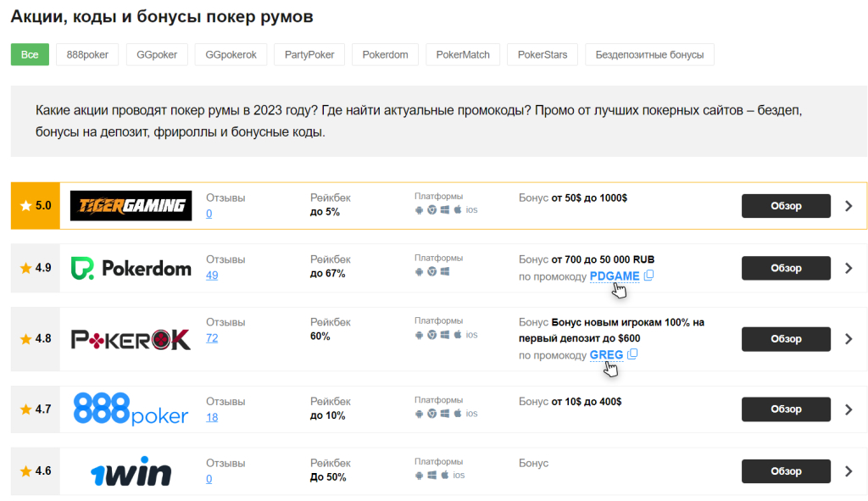Click the TigerGaming logo
868x501 pixels.
pyautogui.click(x=131, y=206)
